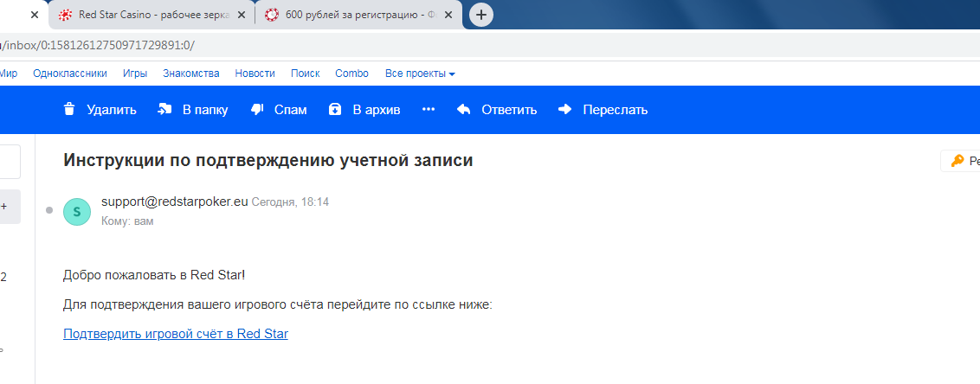The height and width of the screenshot is (384, 980).
Task: Open a new browser tab with plus button
Action: click(x=480, y=15)
